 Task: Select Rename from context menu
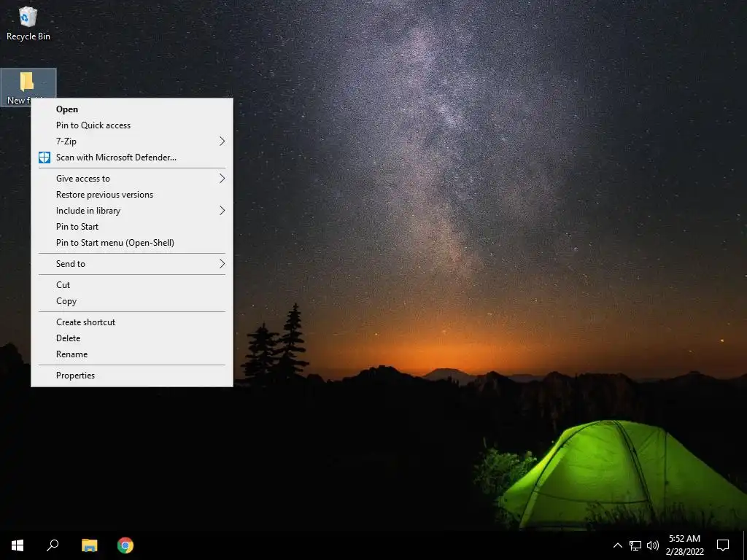pos(132,355)
